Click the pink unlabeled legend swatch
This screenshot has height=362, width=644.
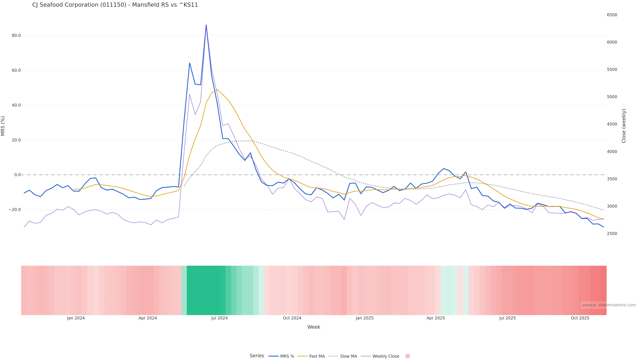click(408, 356)
